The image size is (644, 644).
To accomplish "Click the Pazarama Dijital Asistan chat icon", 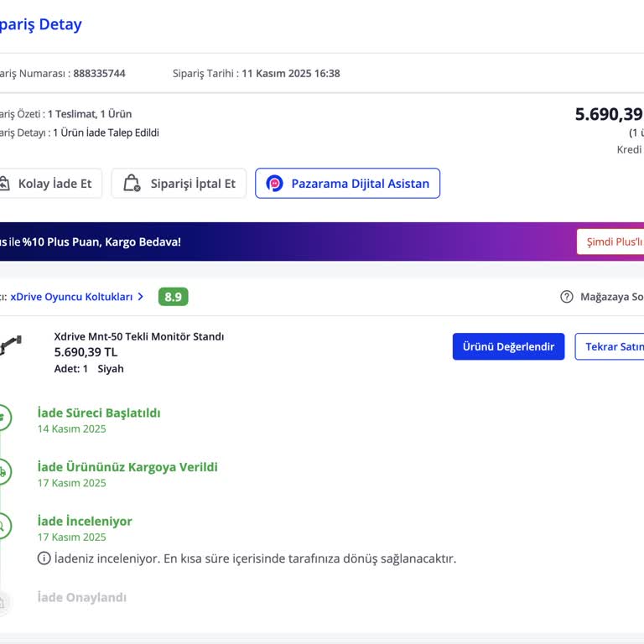I will click(x=275, y=184).
